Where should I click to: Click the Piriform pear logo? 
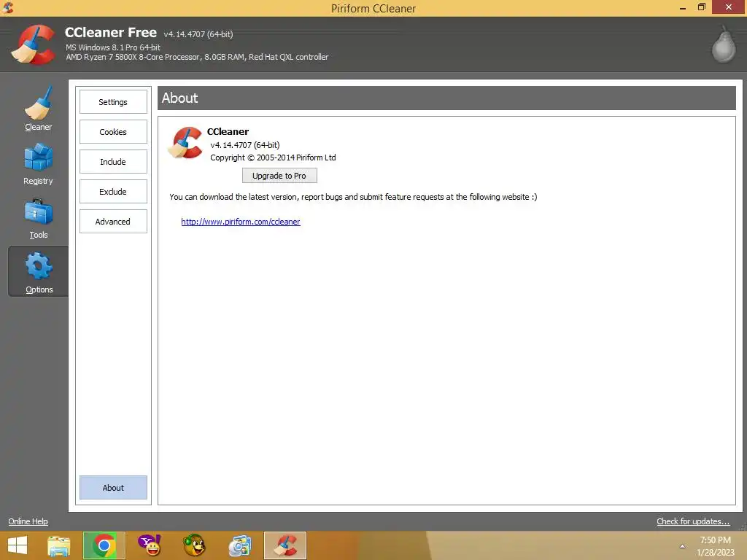click(x=723, y=44)
